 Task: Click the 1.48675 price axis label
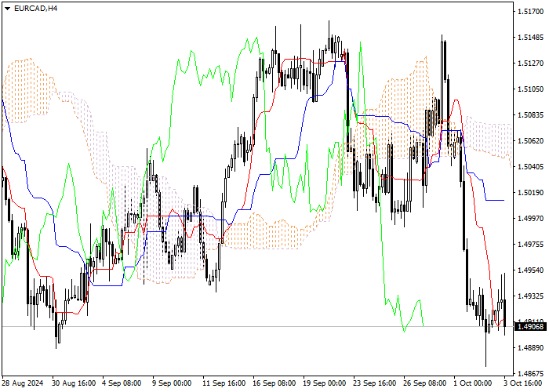point(530,373)
